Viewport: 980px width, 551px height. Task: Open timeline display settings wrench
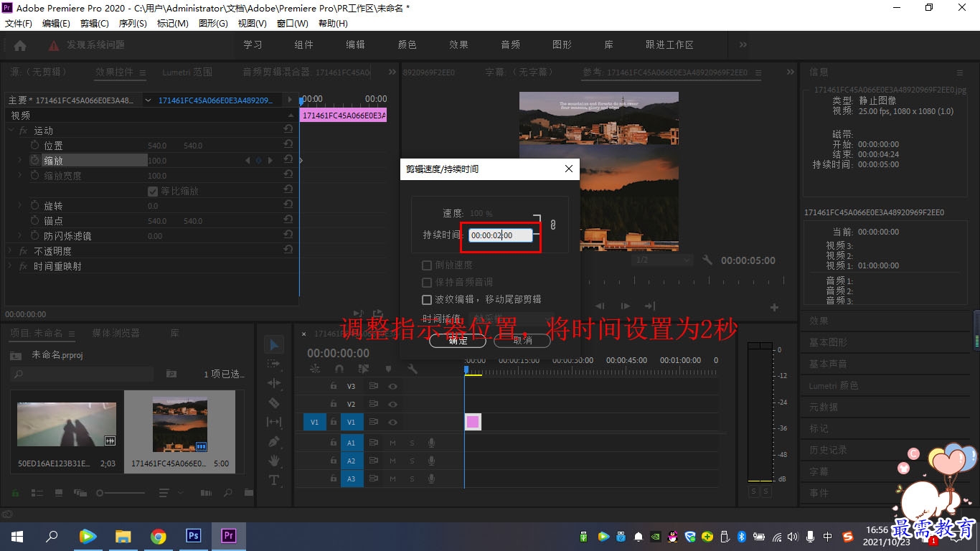point(413,369)
